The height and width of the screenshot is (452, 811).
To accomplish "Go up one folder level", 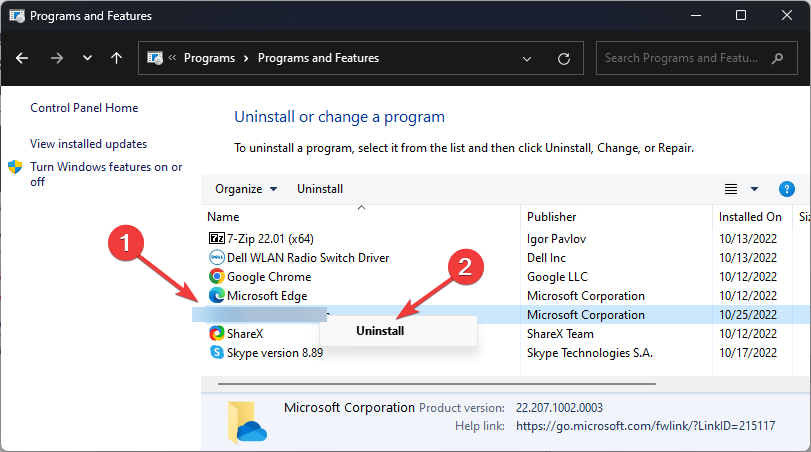I will tap(116, 58).
